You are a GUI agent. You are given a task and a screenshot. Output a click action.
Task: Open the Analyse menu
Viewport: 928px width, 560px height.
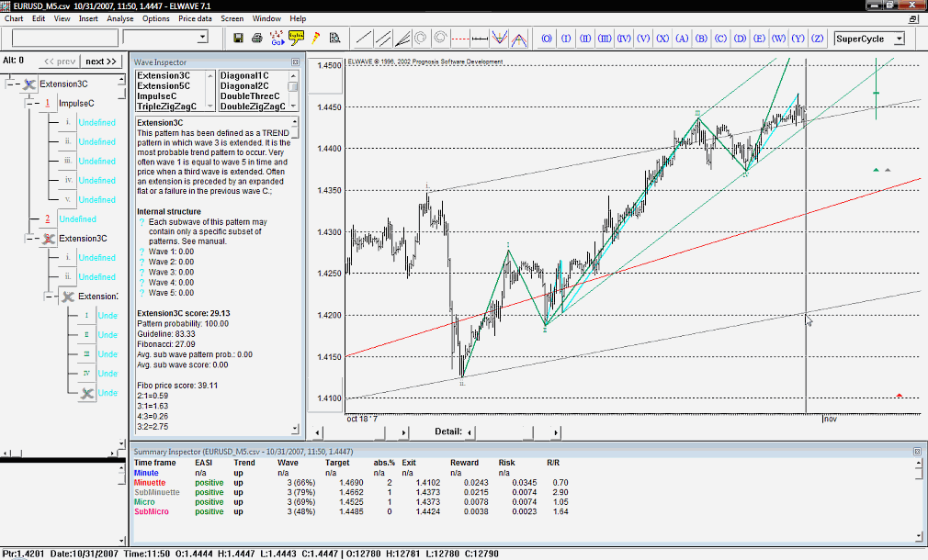tap(119, 18)
